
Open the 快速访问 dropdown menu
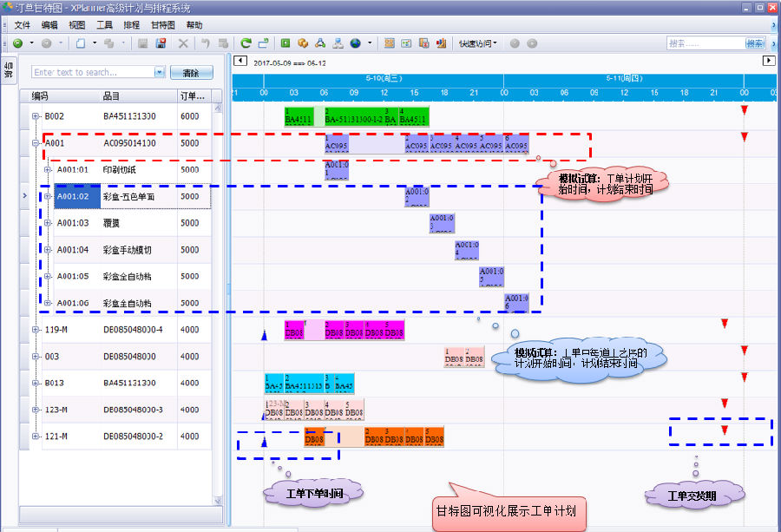tap(477, 43)
